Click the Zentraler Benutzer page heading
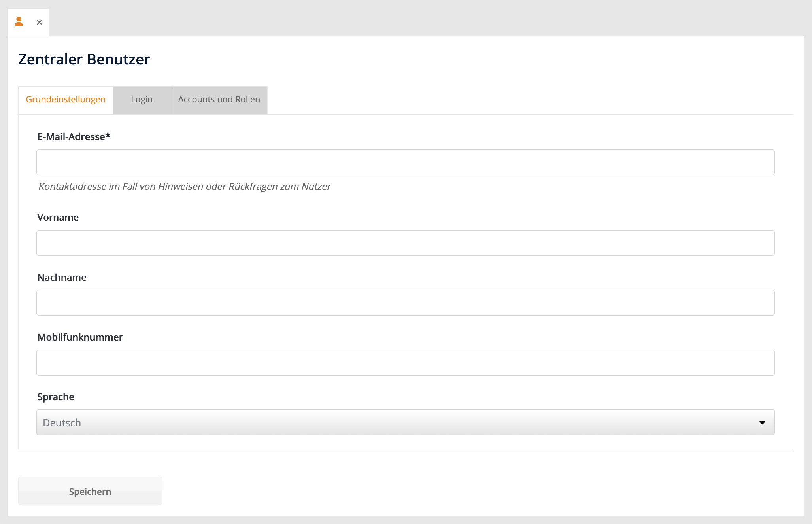The height and width of the screenshot is (524, 812). 84,59
